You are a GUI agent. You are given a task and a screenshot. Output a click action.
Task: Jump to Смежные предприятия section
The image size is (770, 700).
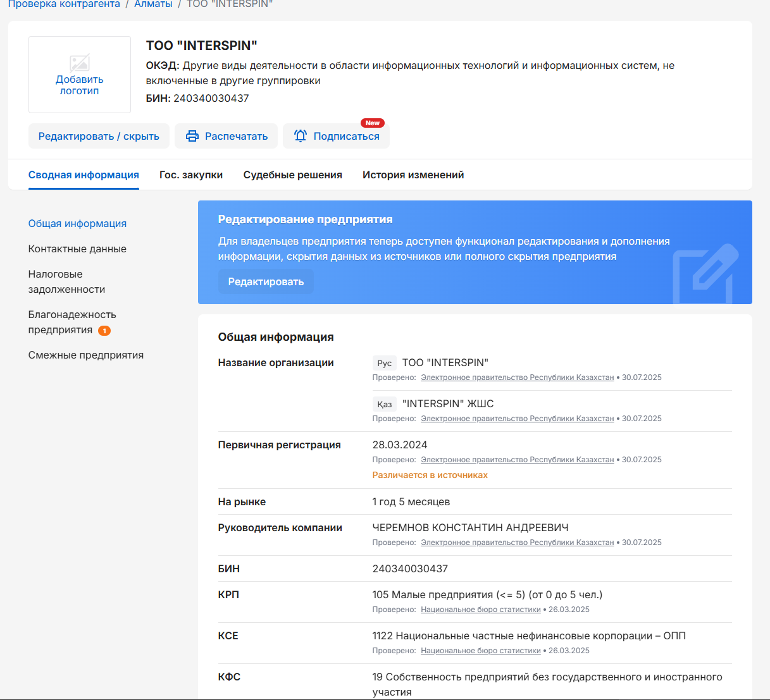coord(86,355)
